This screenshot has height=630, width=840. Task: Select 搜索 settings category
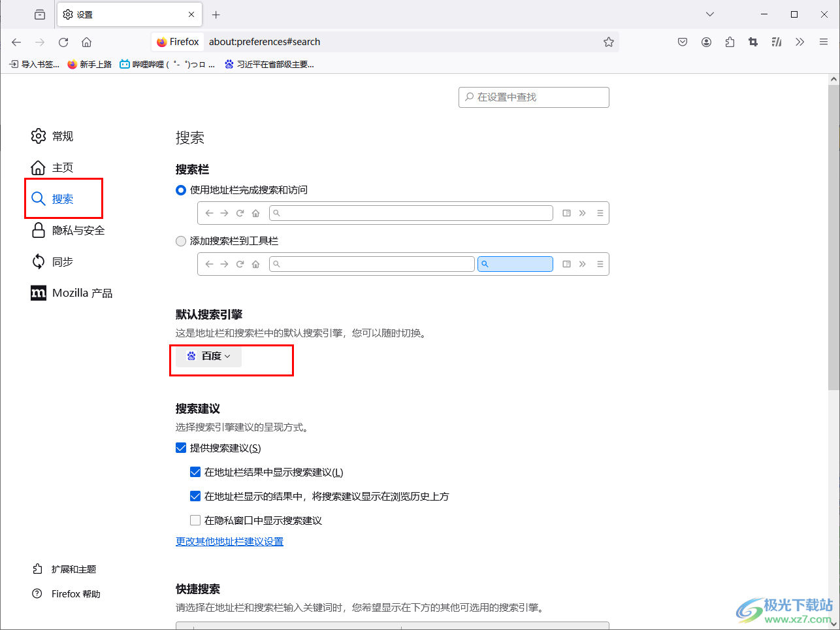[x=52, y=199]
